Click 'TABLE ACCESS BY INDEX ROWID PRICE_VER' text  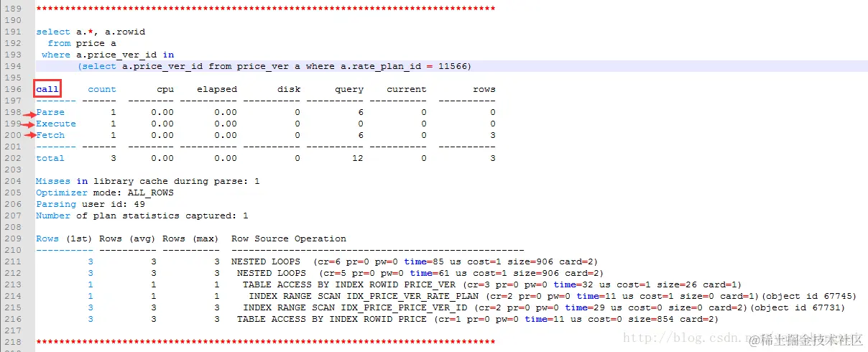point(349,284)
